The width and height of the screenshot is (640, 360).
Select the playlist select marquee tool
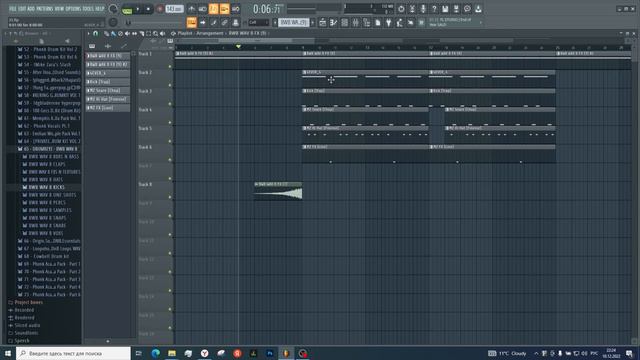pos(149,33)
